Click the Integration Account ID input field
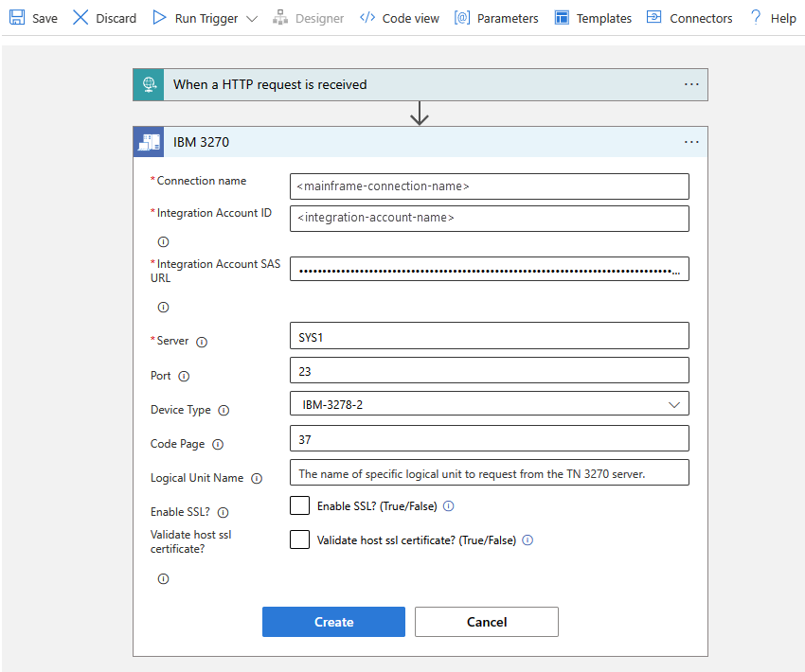This screenshot has width=805, height=672. [x=490, y=218]
